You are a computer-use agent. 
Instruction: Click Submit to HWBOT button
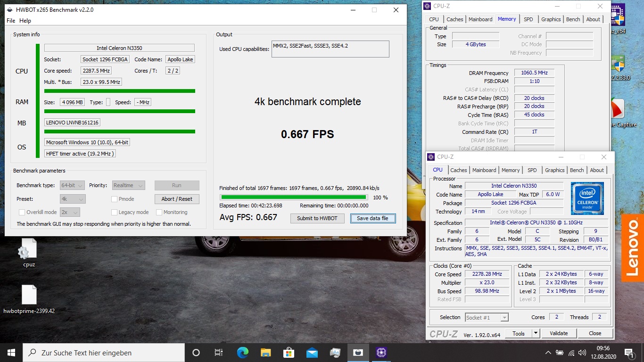(x=317, y=218)
